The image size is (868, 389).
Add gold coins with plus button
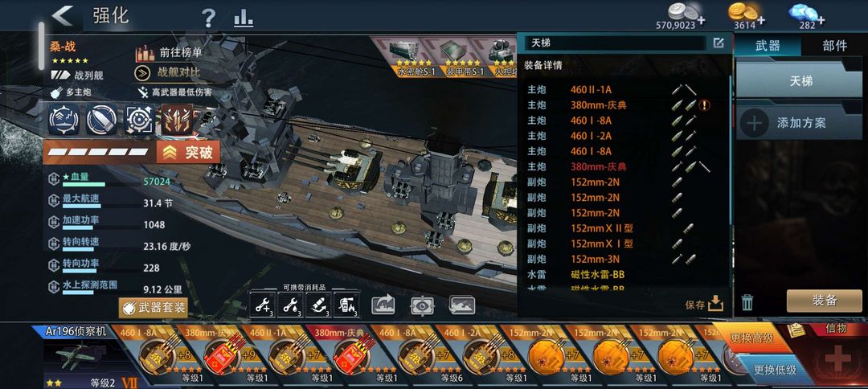[761, 21]
